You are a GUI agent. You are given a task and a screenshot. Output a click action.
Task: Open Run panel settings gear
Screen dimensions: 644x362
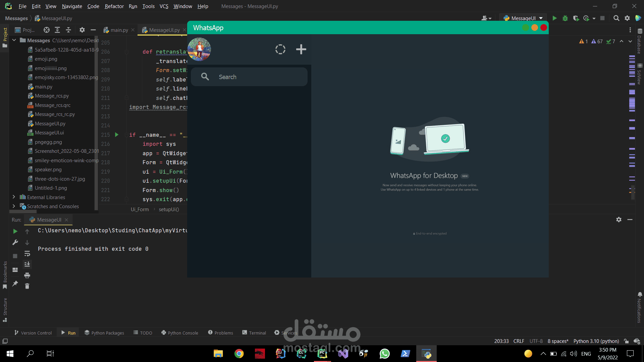619,219
